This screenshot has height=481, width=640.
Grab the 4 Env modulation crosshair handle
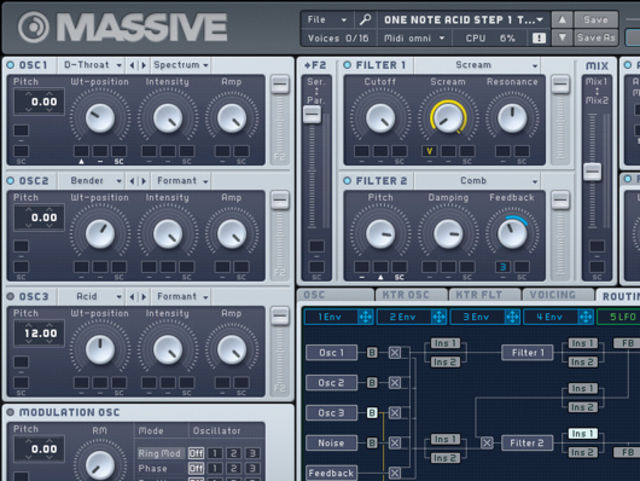[x=585, y=317]
